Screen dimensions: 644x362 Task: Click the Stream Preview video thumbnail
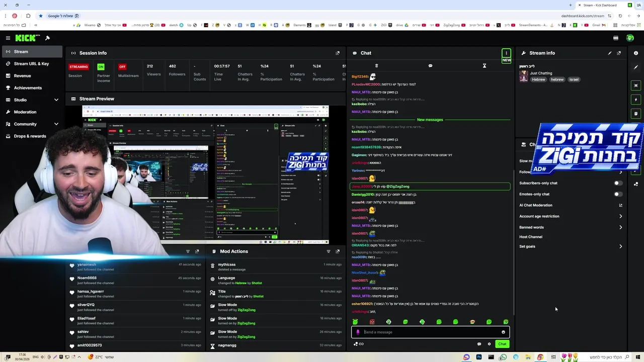tap(205, 174)
